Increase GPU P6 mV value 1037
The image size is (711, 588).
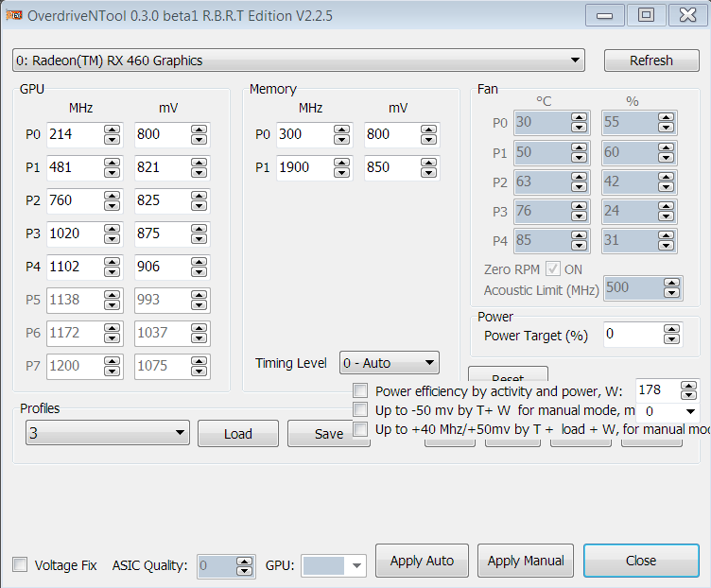[x=199, y=328]
